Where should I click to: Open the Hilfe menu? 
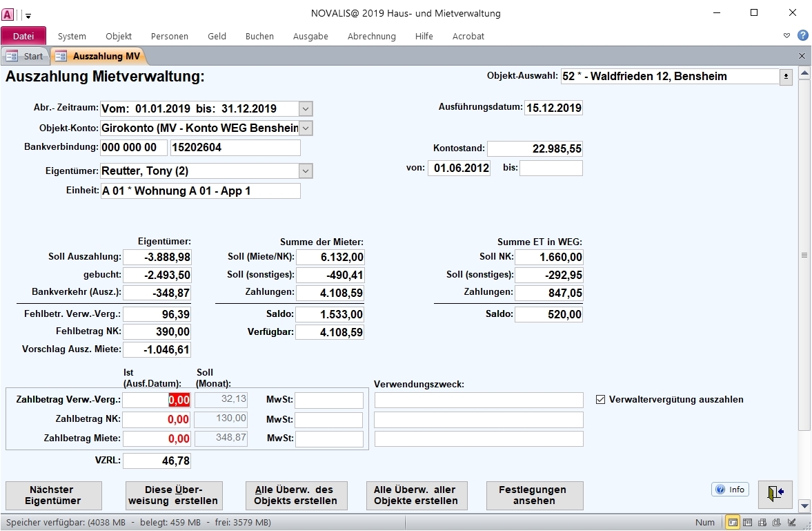(424, 36)
